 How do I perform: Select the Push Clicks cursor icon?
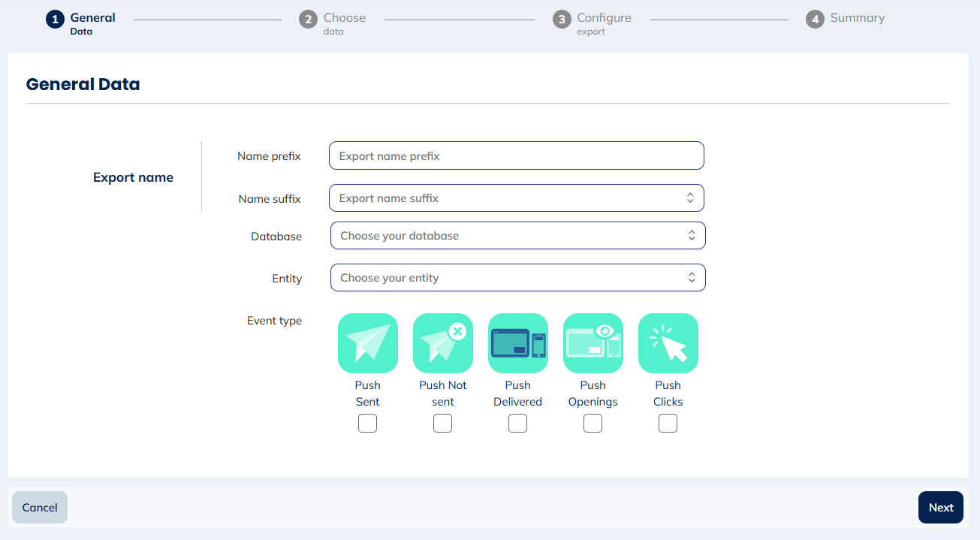click(668, 342)
